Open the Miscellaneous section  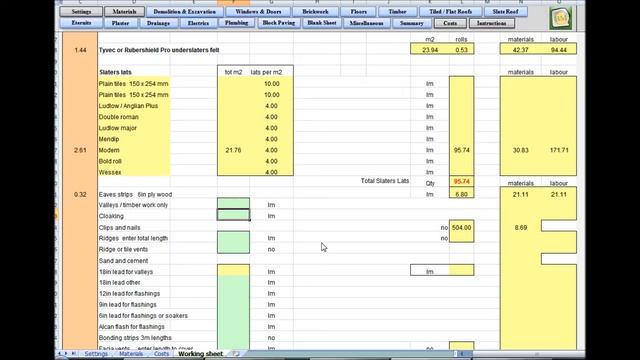367,23
